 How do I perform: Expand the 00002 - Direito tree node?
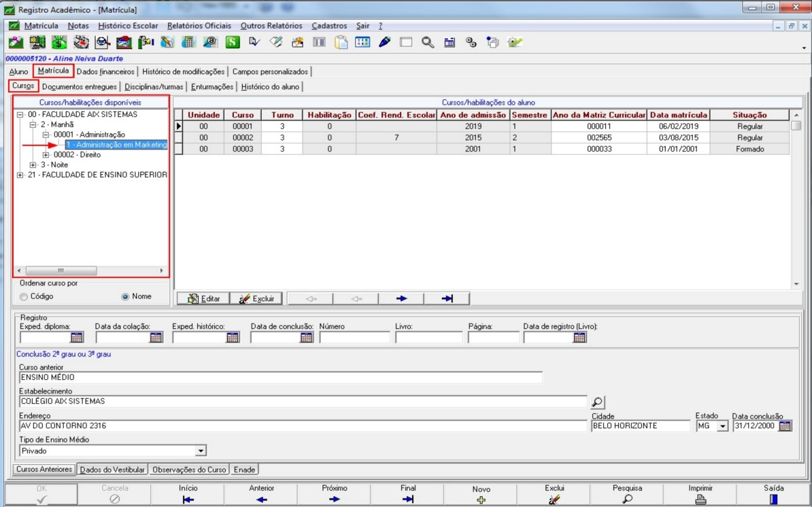46,155
